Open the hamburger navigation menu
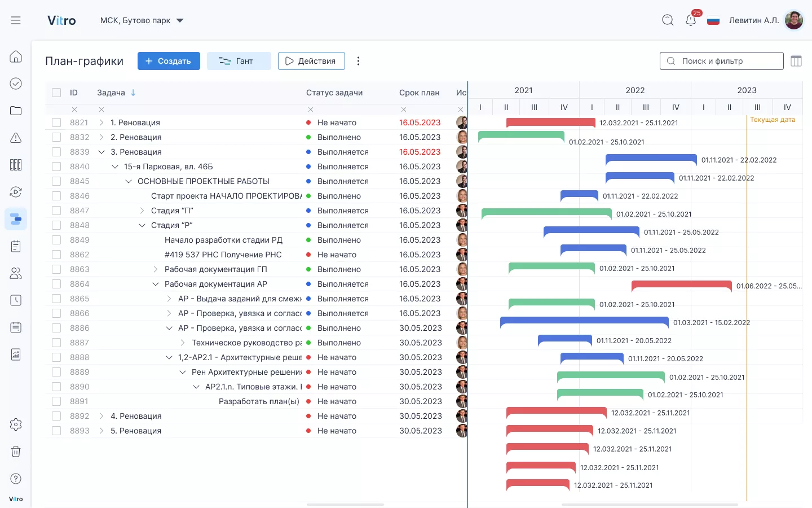The width and height of the screenshot is (812, 508). click(x=16, y=20)
